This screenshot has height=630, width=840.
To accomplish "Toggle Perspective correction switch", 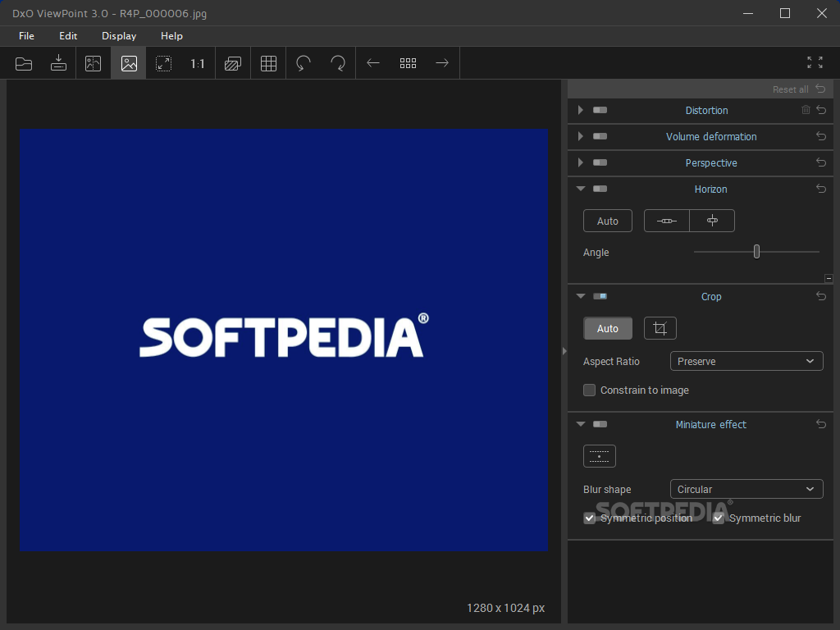I will (x=600, y=162).
